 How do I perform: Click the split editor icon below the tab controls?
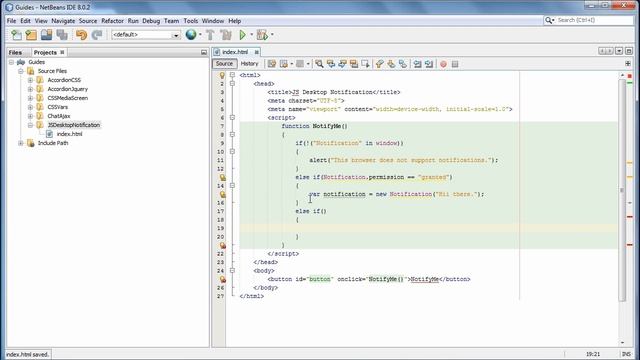[628, 64]
